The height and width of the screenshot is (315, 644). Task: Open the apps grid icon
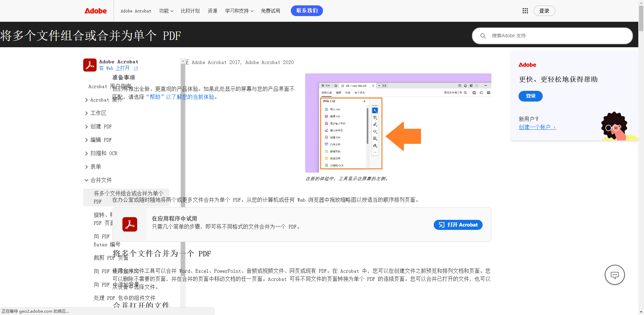(525, 11)
